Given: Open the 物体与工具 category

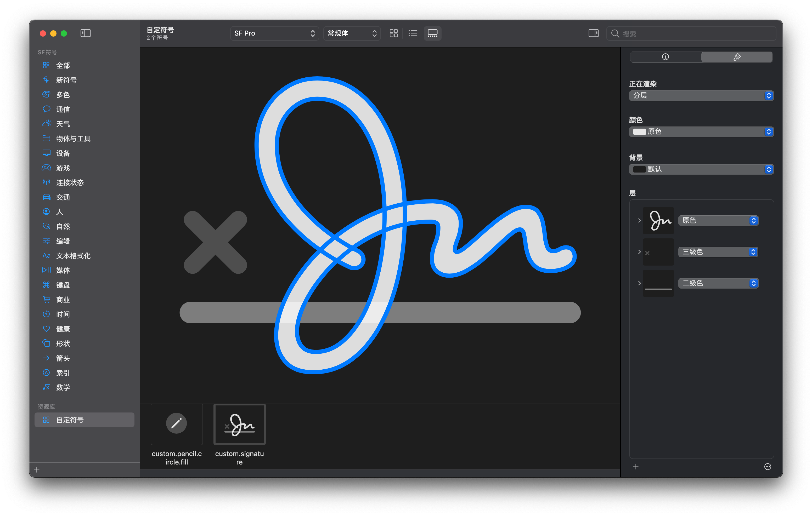Looking at the screenshot, I should (84, 139).
